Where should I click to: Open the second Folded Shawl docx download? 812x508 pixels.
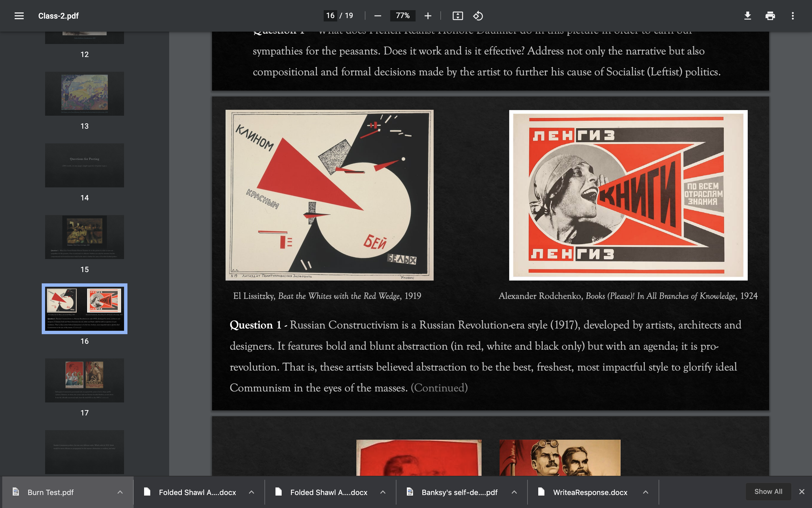tap(328, 492)
